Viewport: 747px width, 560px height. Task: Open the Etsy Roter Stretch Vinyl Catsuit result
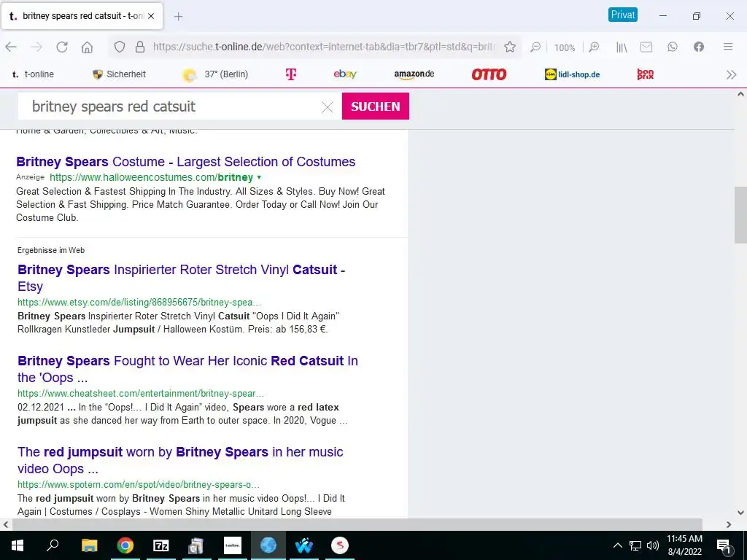(x=182, y=278)
